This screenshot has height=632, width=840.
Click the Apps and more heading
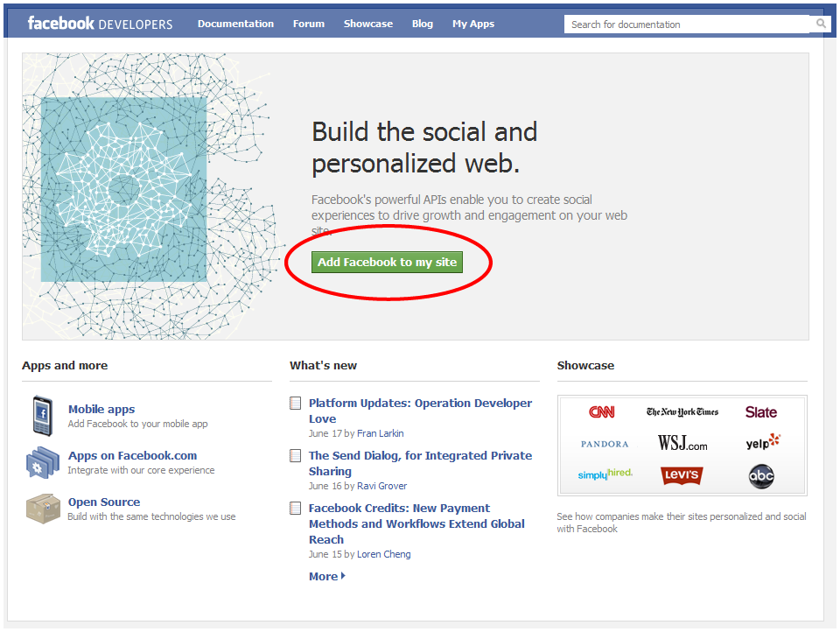click(65, 366)
